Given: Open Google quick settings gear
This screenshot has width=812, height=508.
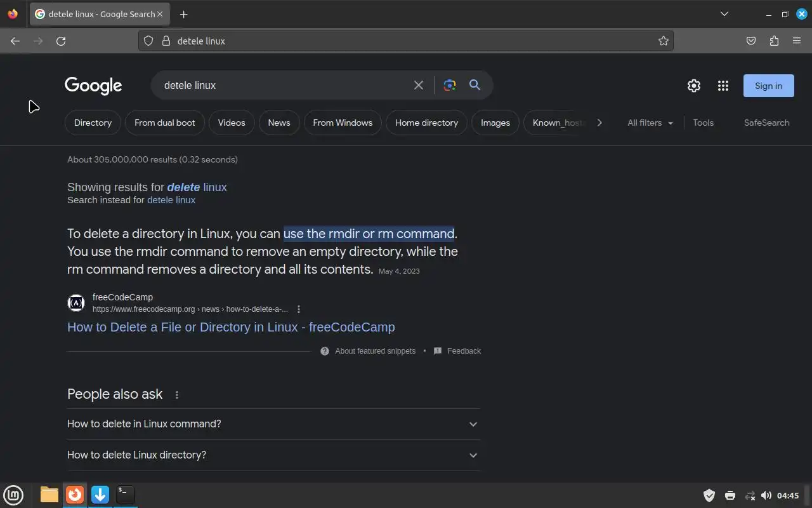Looking at the screenshot, I should pos(694,86).
